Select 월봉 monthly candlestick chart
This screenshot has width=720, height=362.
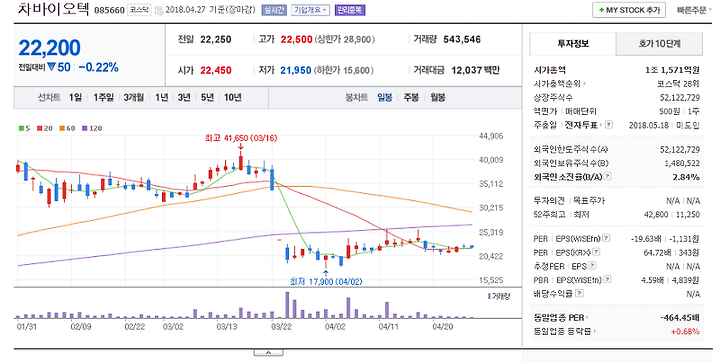[438, 97]
